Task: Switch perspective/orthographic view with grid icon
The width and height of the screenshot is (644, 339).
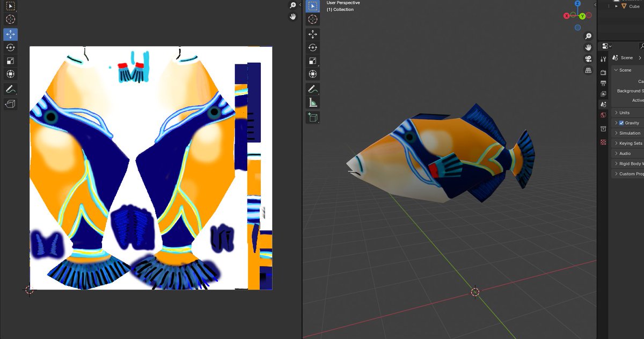Action: pyautogui.click(x=588, y=70)
